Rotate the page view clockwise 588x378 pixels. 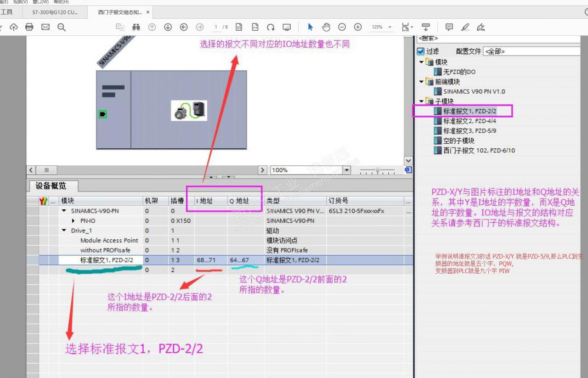[271, 27]
